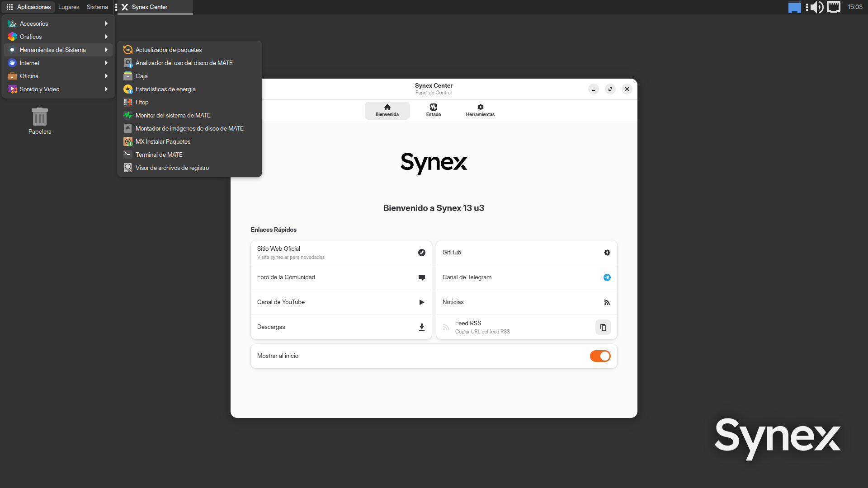Open the Actualizador de paquetes
868x488 pixels.
169,50
